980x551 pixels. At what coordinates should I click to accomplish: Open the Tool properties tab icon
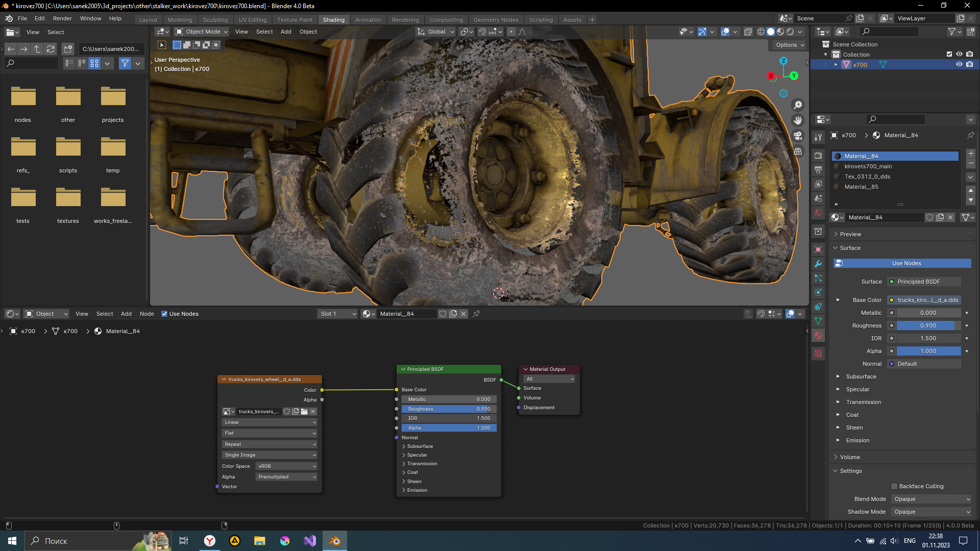pyautogui.click(x=818, y=137)
